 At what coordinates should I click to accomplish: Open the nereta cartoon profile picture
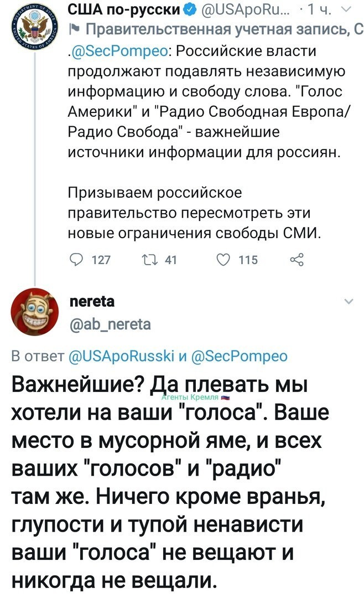[x=34, y=312]
